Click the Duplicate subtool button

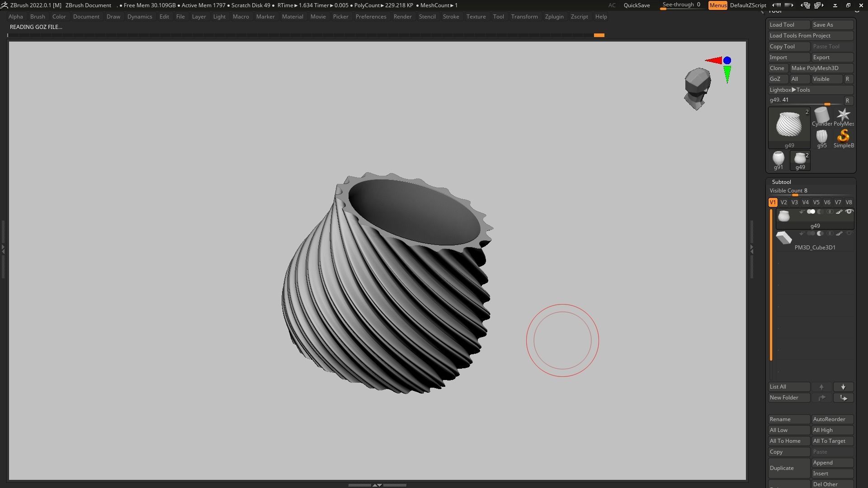click(x=789, y=468)
